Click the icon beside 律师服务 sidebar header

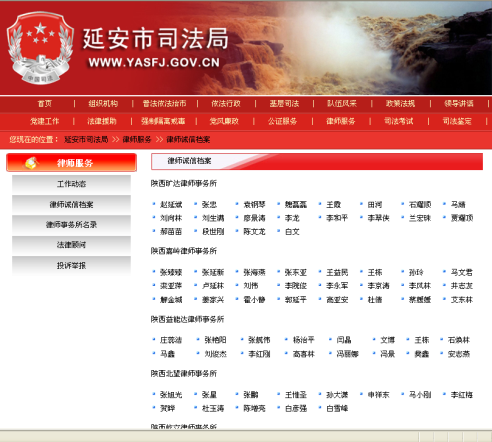[x=31, y=163]
